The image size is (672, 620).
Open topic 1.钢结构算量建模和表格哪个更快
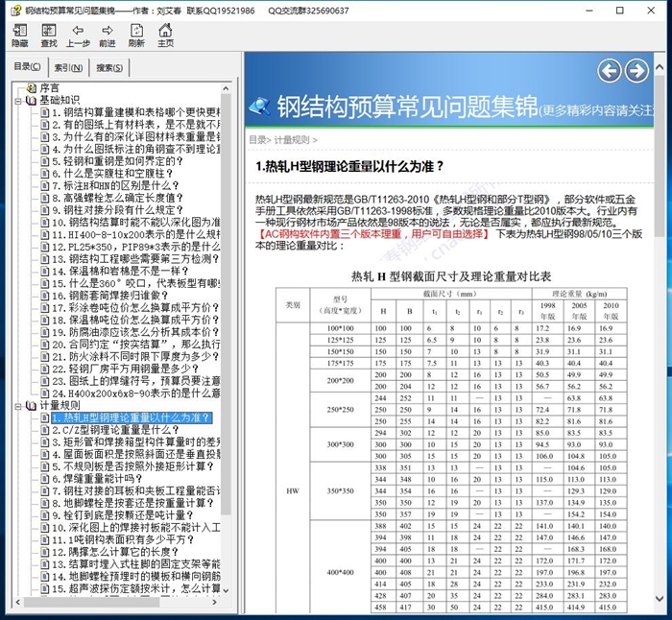coord(136,112)
